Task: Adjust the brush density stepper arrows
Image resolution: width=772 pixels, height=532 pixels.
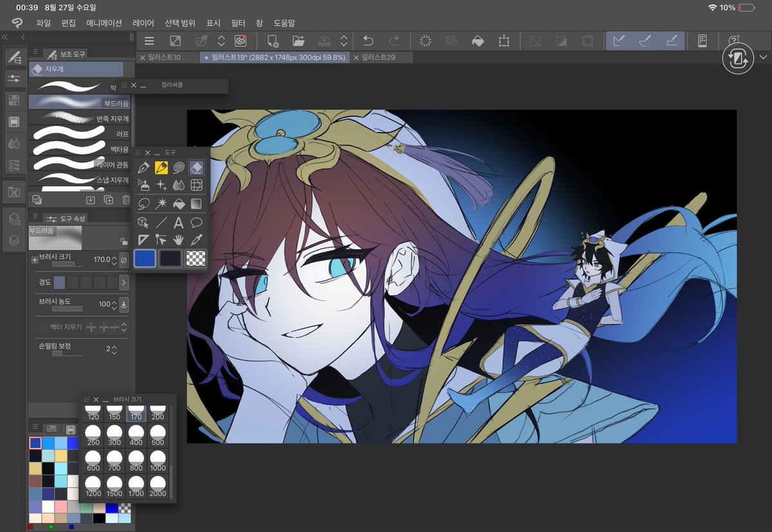Action: coord(114,304)
